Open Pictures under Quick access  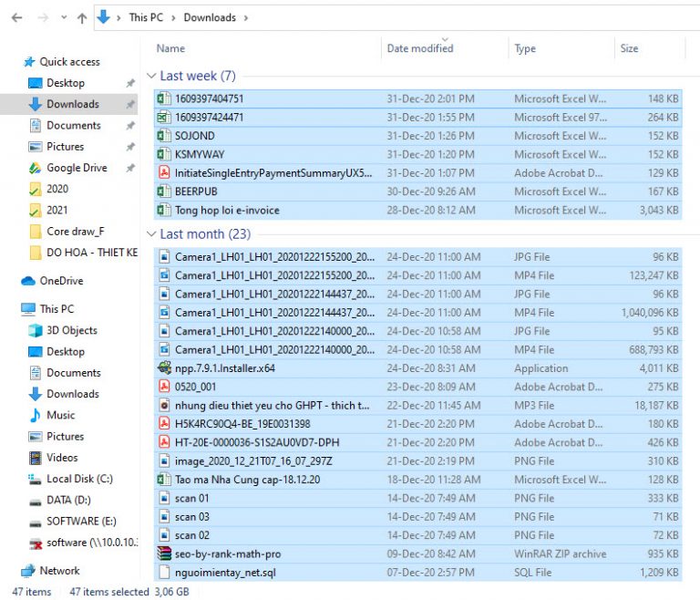click(x=66, y=147)
